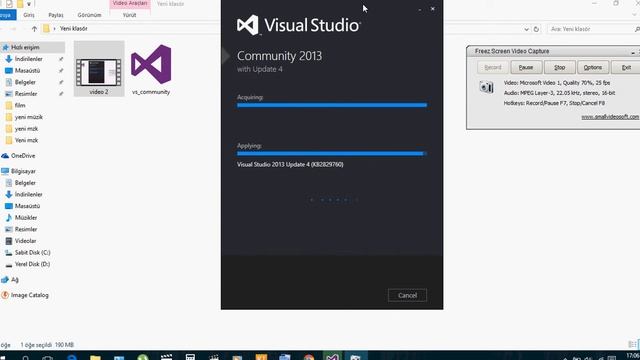This screenshot has height=360, width=640.
Task: Open Options in Freez Screen Video Capture
Action: click(593, 67)
